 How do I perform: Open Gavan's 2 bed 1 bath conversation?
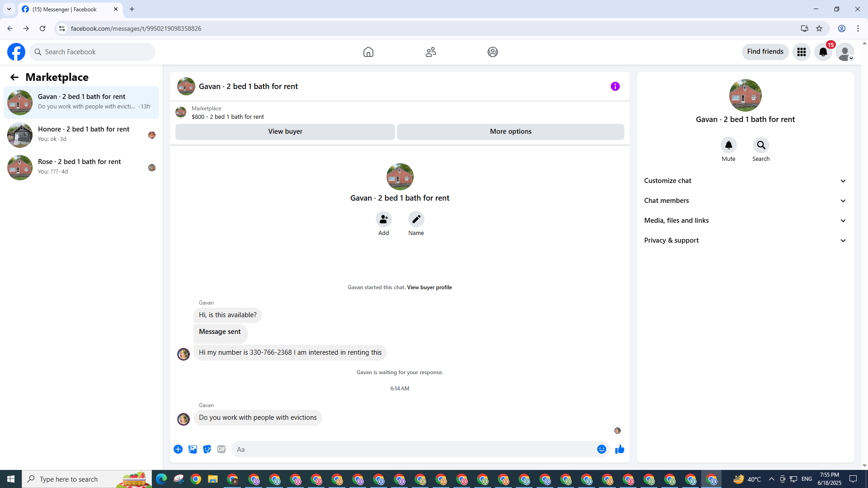tap(81, 103)
